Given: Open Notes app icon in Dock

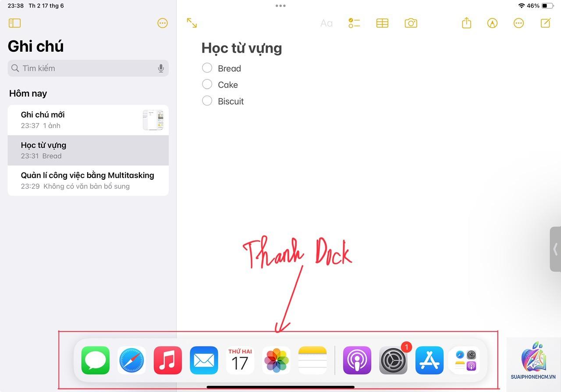Looking at the screenshot, I should [x=312, y=360].
